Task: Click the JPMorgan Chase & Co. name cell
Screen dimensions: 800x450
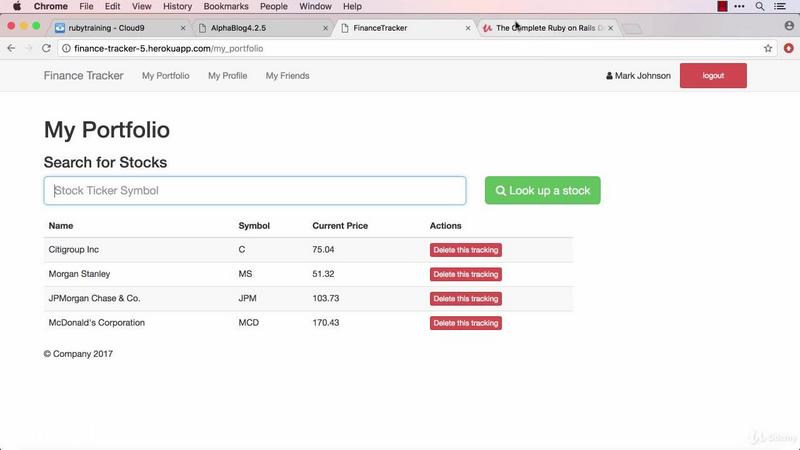Action: pyautogui.click(x=94, y=298)
